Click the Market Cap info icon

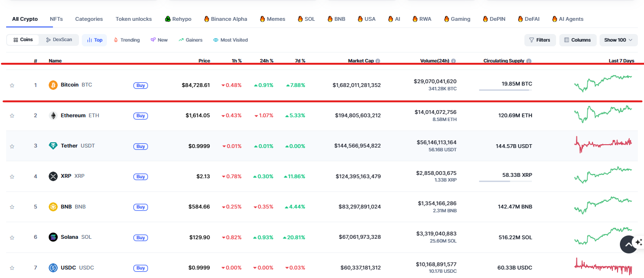tap(378, 61)
